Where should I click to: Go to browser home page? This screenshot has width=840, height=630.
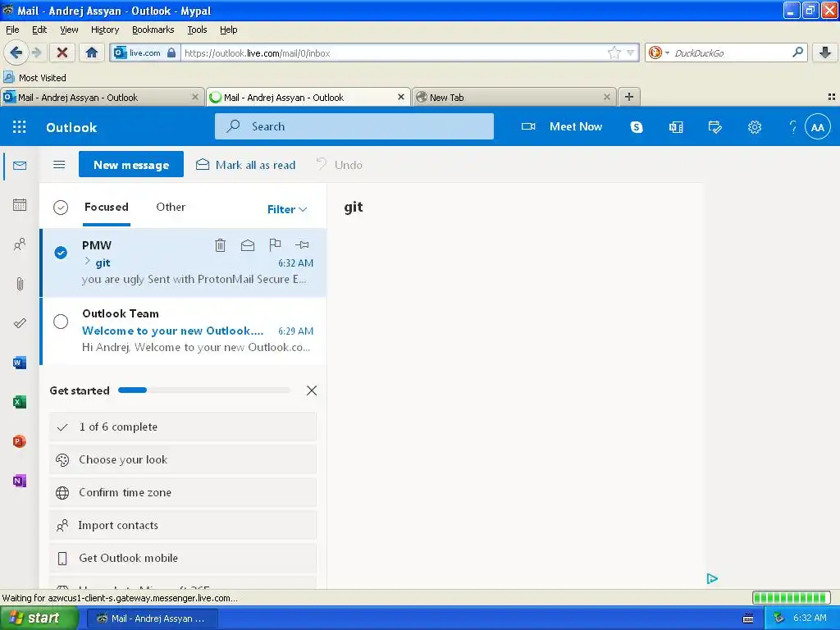click(x=92, y=52)
